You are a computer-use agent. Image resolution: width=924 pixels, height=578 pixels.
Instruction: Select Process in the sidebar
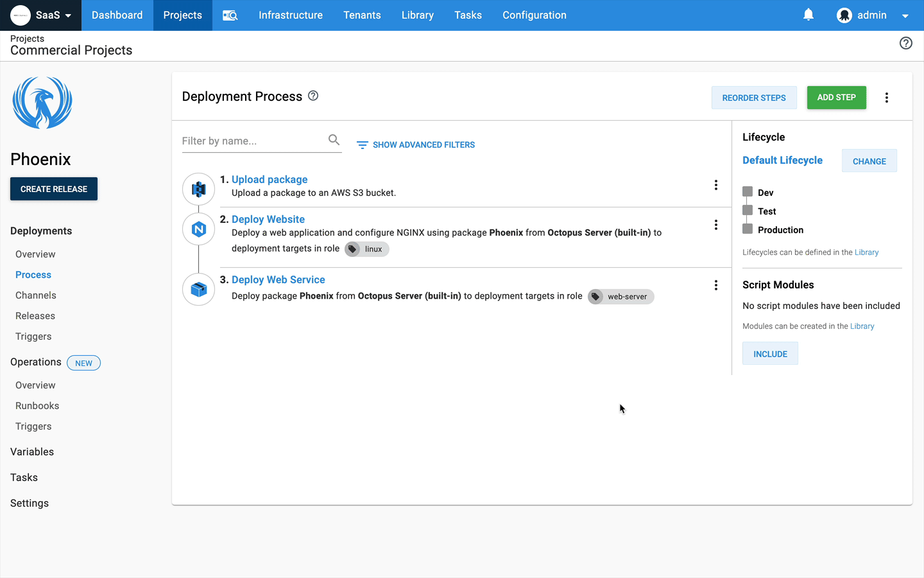(33, 275)
